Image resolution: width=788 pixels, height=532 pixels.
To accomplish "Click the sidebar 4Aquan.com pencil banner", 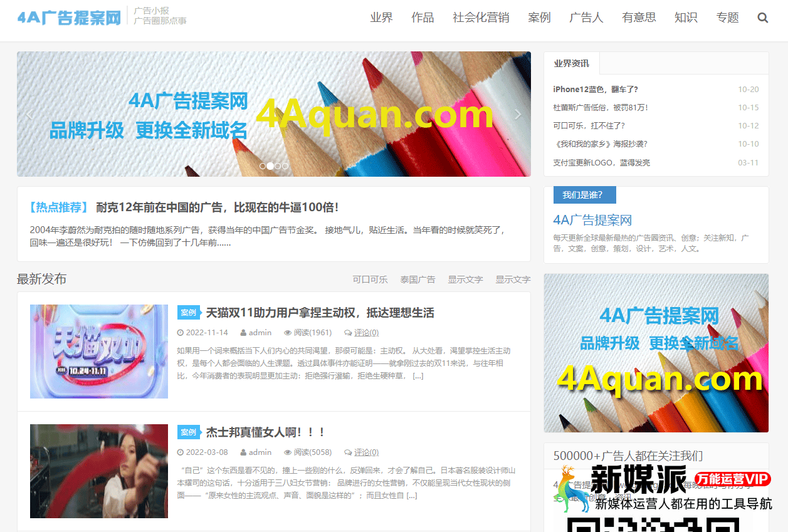I will click(x=656, y=353).
